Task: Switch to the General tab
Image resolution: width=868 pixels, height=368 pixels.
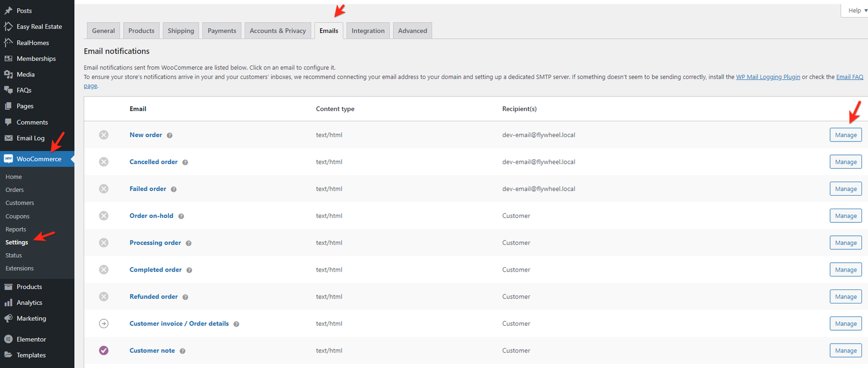Action: (103, 31)
